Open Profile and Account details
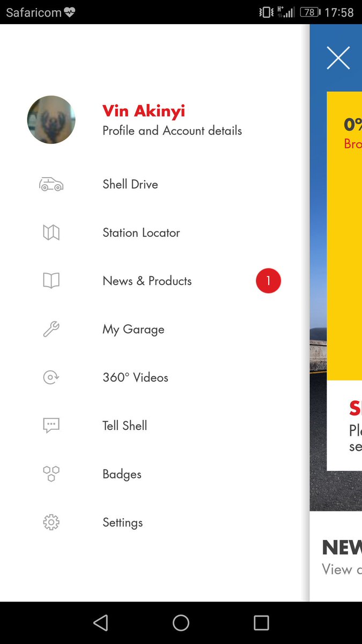The image size is (362, 644). pos(172,130)
